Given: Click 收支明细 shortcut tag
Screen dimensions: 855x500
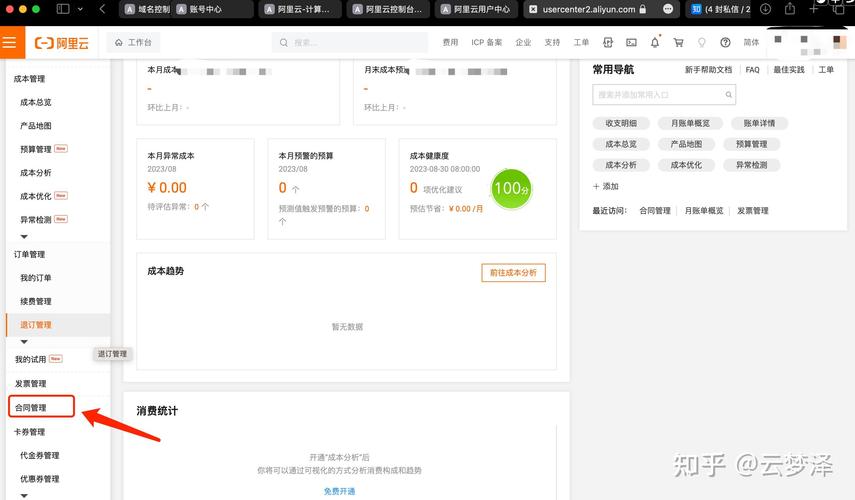Looking at the screenshot, I should tap(621, 123).
